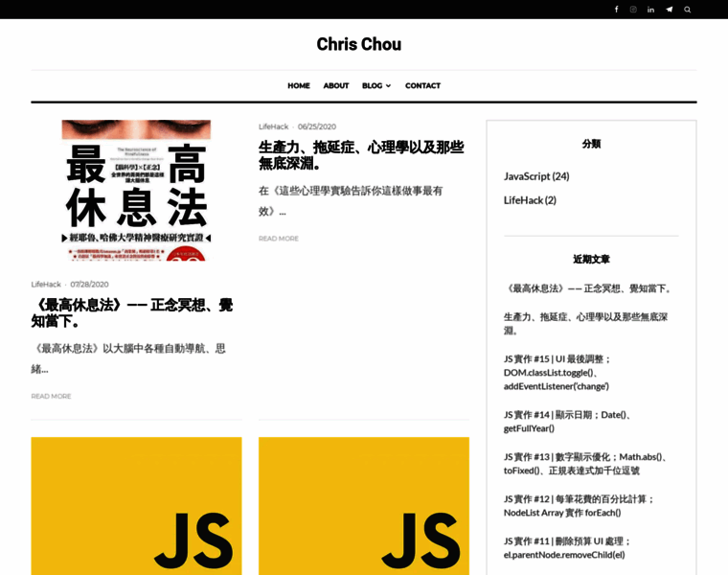This screenshot has width=728, height=575.
Task: Click the 分類 sidebar heading
Action: pyautogui.click(x=591, y=144)
